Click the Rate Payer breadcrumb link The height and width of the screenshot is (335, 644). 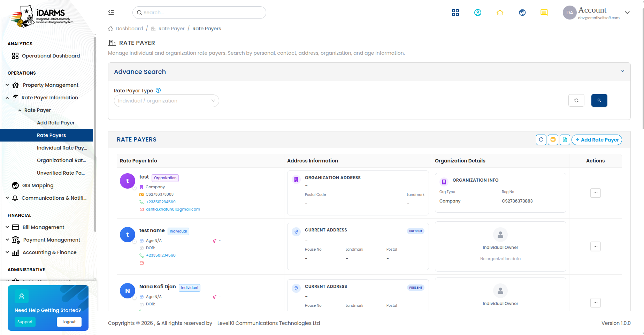tap(171, 29)
